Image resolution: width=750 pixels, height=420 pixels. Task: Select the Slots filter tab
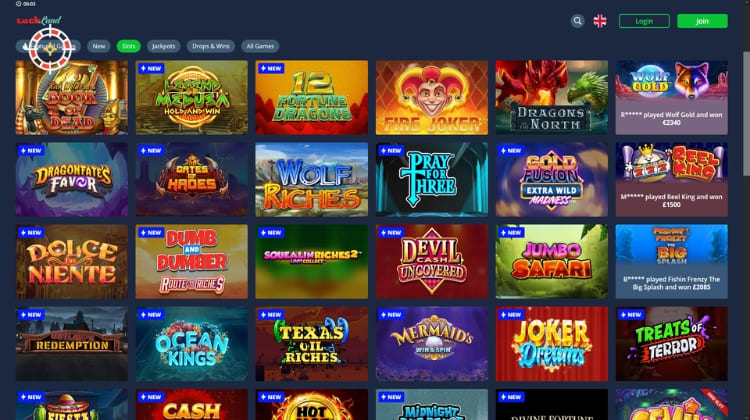128,46
